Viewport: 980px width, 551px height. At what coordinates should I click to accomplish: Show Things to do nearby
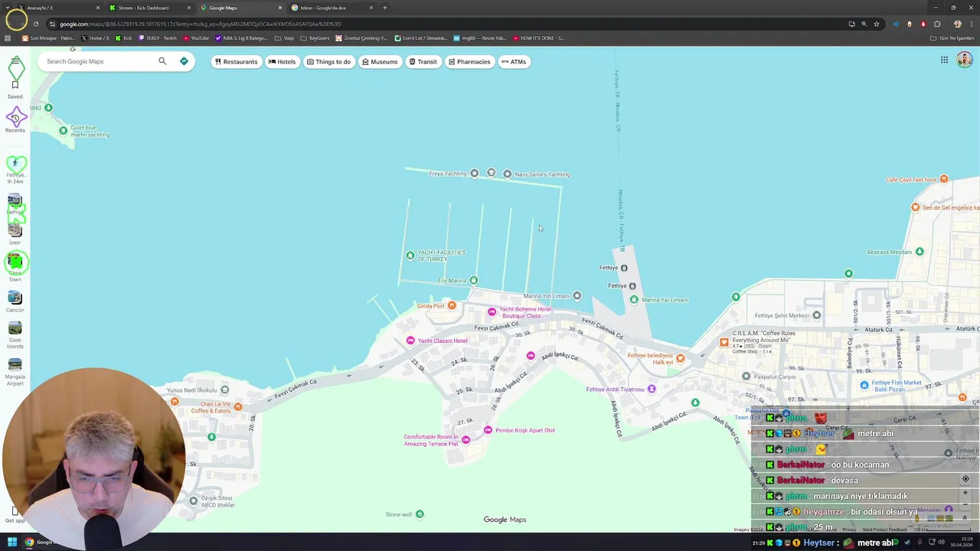[x=328, y=62]
